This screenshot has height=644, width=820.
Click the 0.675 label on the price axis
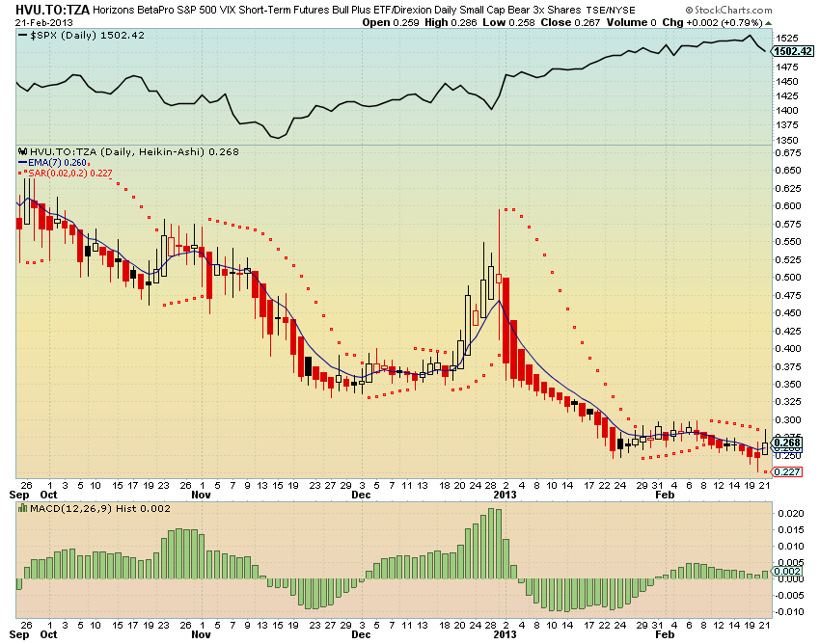pyautogui.click(x=788, y=152)
